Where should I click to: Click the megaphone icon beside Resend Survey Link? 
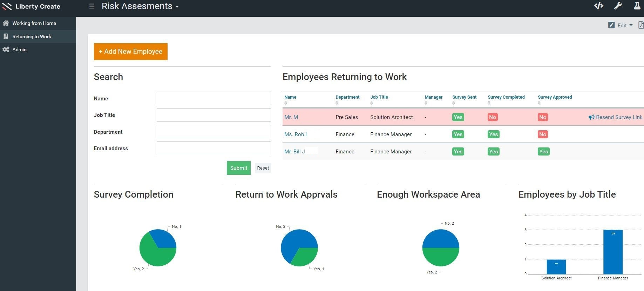click(x=591, y=117)
